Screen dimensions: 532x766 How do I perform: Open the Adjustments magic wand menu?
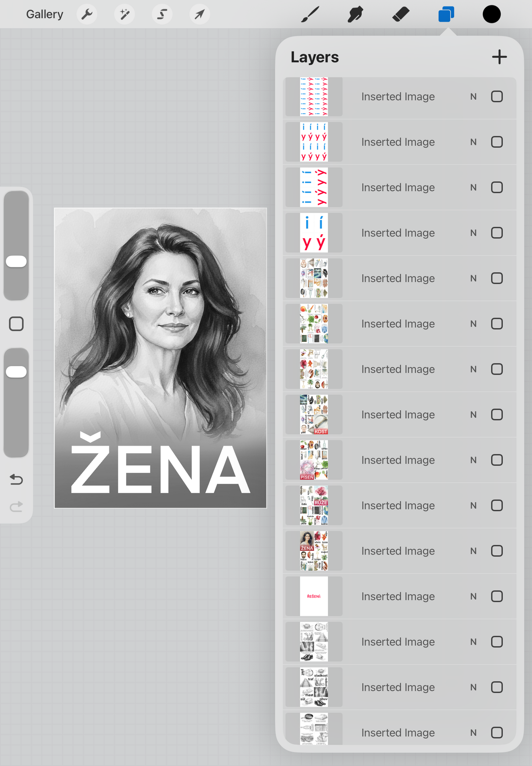(124, 15)
